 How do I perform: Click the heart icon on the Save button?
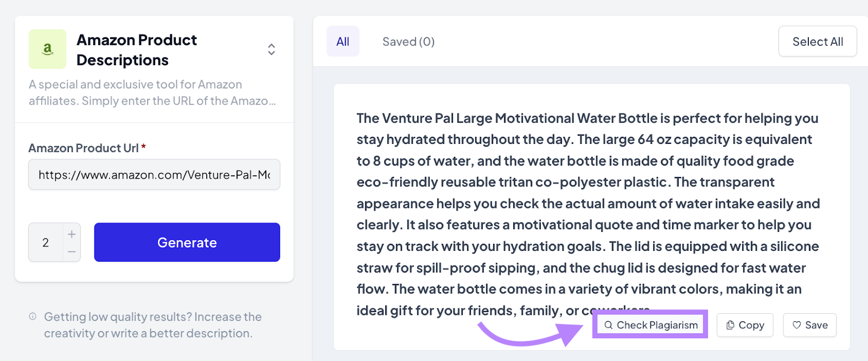(796, 325)
